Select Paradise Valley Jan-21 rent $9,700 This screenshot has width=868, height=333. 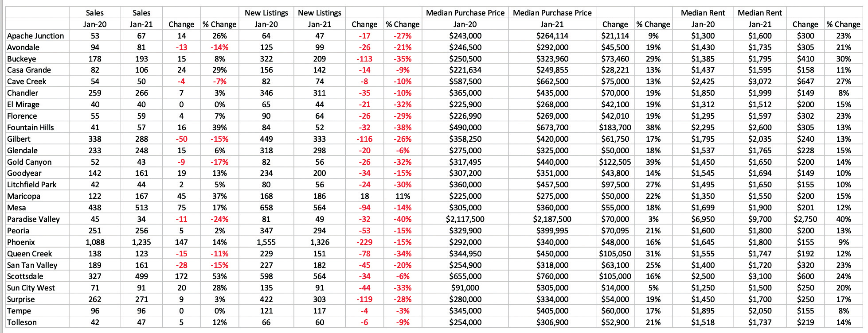(x=760, y=219)
